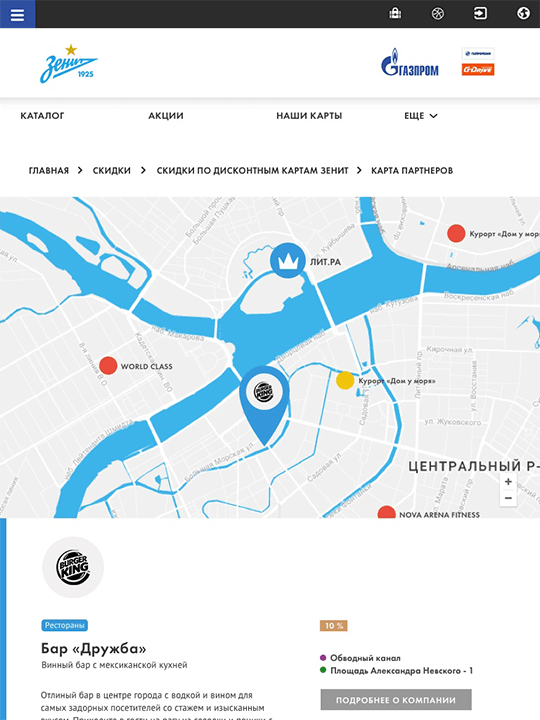
Task: Click the КАРТА ПАРТНЕРОВ breadcrumb
Action: (412, 170)
